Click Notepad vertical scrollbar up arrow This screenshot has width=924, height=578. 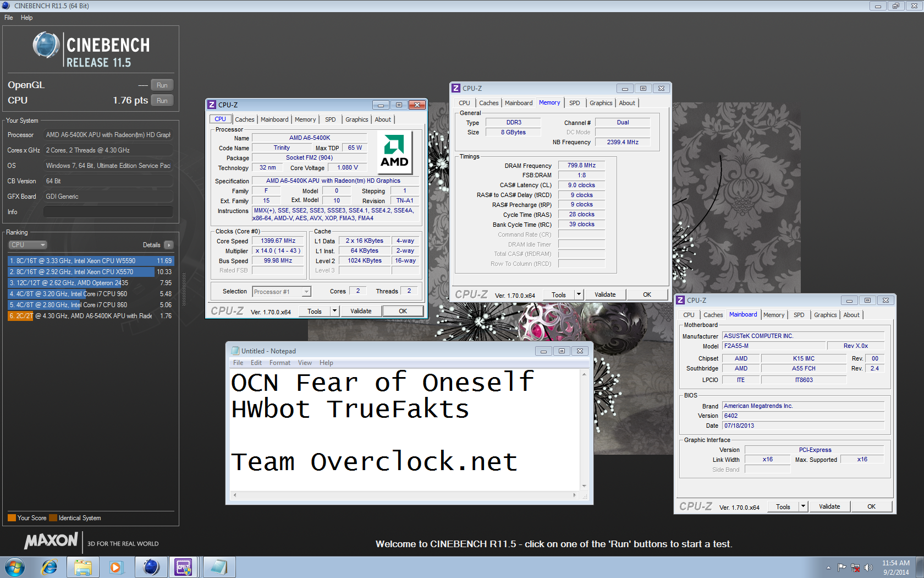point(584,374)
